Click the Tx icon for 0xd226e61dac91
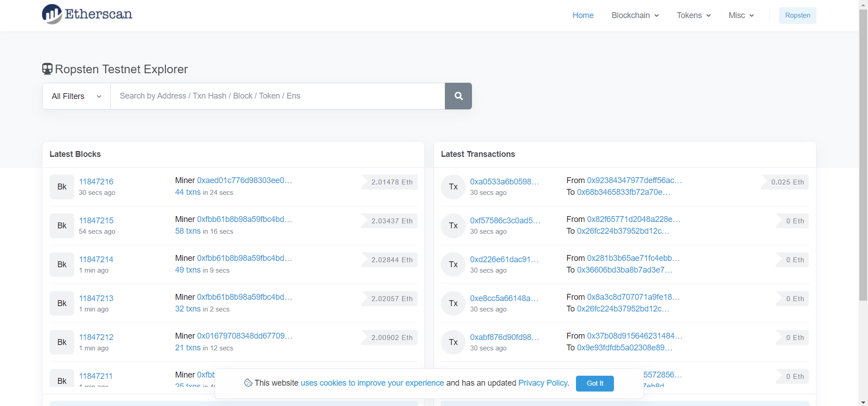Image resolution: width=868 pixels, height=406 pixels. 453,264
